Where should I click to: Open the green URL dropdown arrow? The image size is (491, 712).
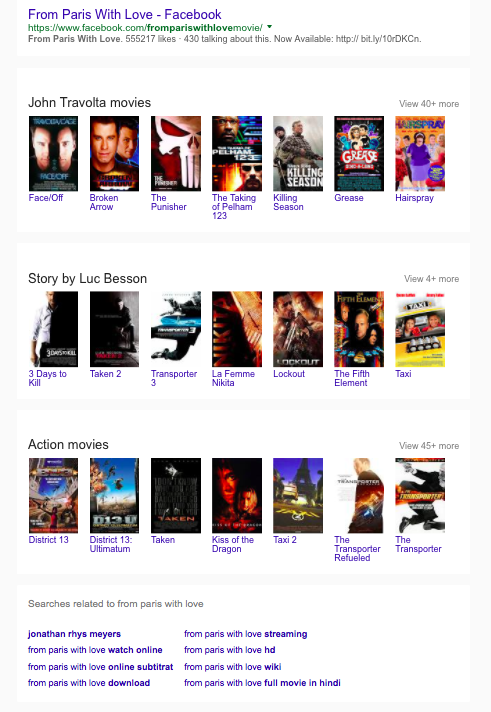pos(269,27)
